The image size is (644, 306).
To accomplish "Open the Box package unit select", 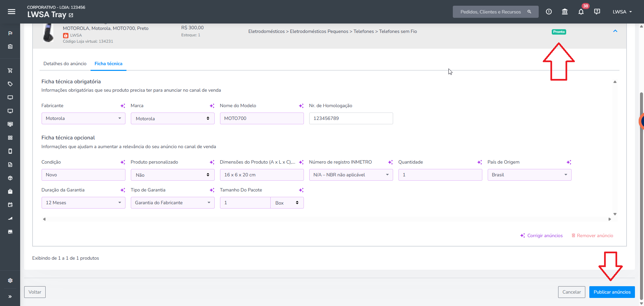I will pyautogui.click(x=287, y=203).
